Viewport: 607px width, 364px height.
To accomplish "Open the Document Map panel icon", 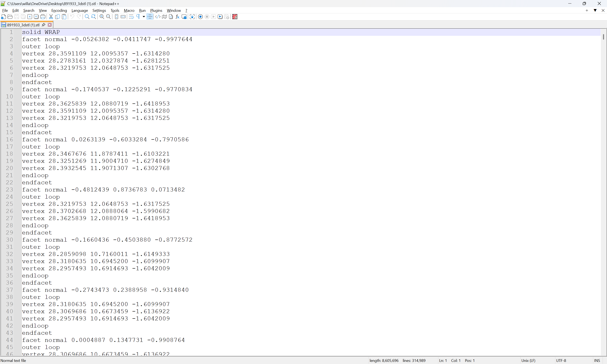I will pos(164,17).
